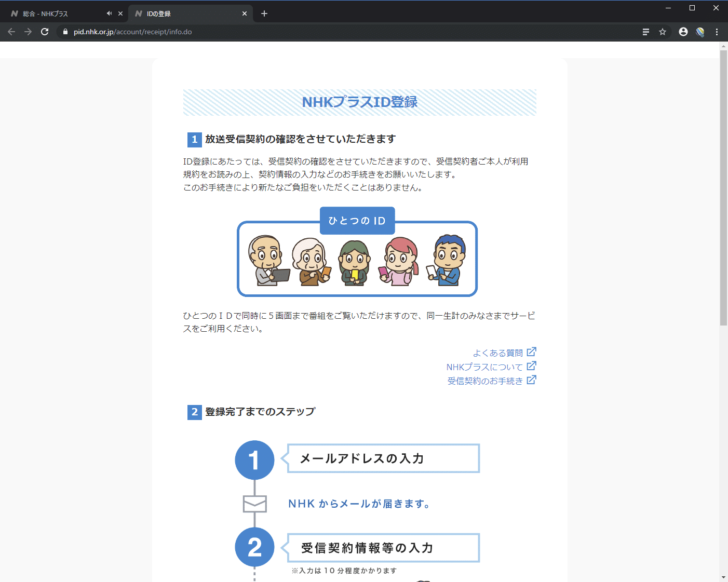Image resolution: width=728 pixels, height=582 pixels.
Task: Minimize the Chrome window
Action: click(668, 8)
